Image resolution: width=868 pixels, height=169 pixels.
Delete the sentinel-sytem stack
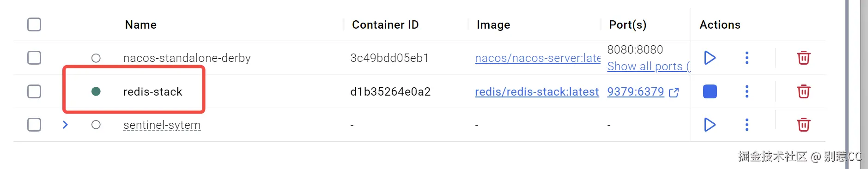pos(803,125)
